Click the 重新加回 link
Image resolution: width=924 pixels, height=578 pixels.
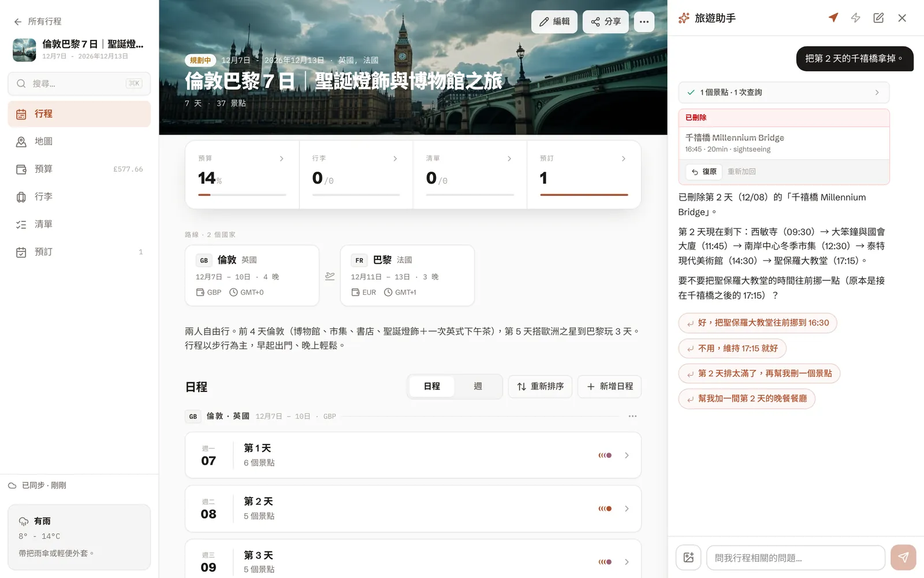click(742, 172)
